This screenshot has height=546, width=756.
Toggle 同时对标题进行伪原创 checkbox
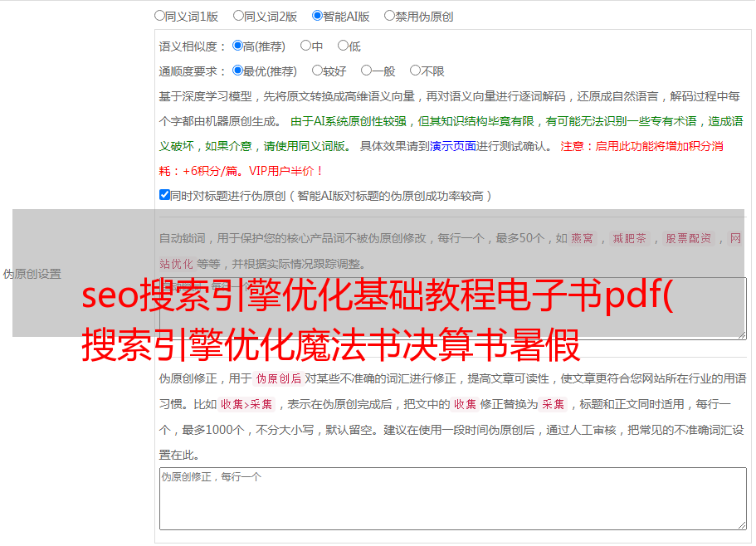point(164,195)
